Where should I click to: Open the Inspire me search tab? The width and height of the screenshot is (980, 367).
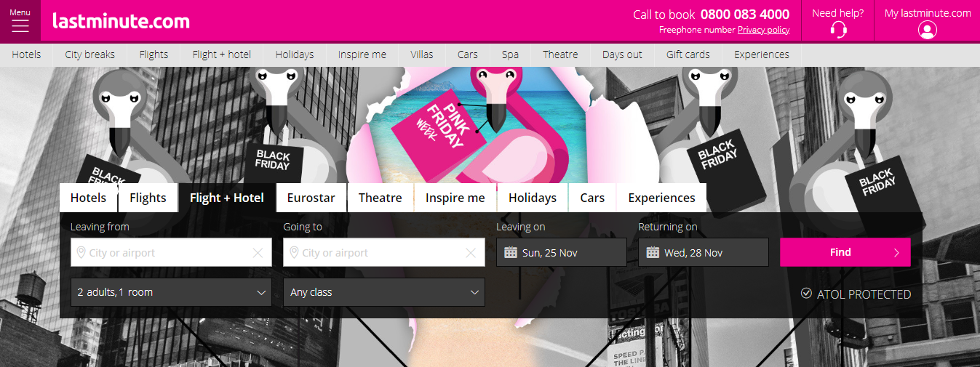click(x=455, y=198)
